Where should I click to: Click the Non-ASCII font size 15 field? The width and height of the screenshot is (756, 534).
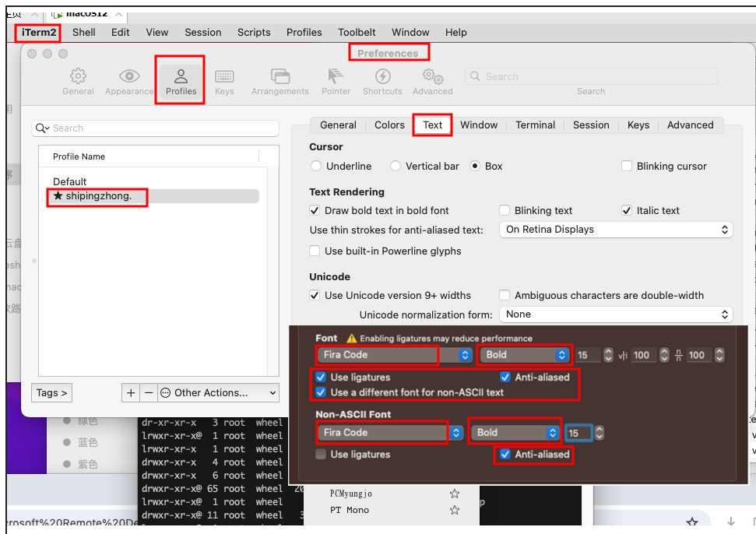click(578, 433)
